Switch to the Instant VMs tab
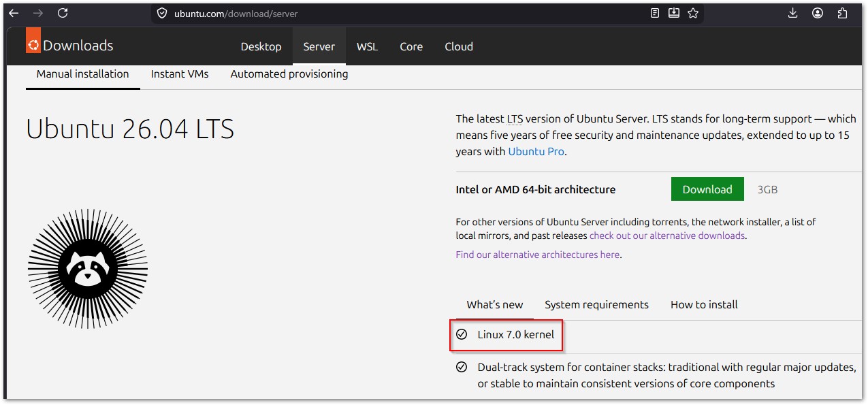The image size is (868, 405). tap(180, 74)
